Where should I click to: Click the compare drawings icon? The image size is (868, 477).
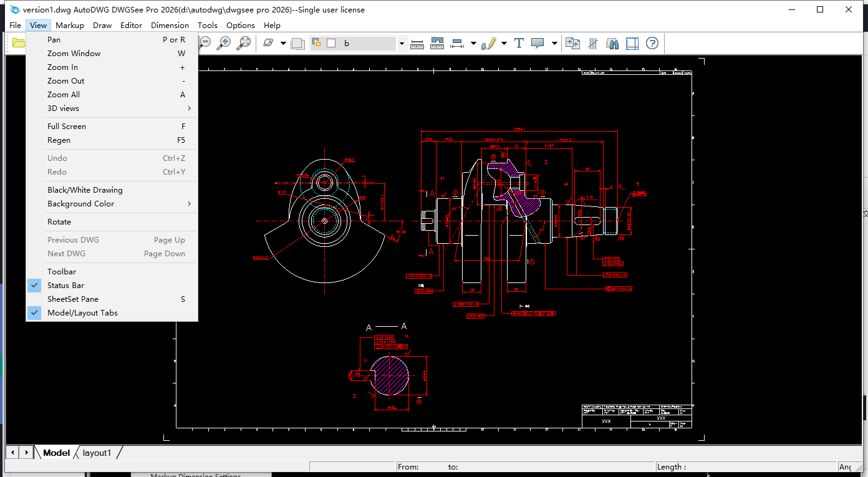(x=572, y=43)
